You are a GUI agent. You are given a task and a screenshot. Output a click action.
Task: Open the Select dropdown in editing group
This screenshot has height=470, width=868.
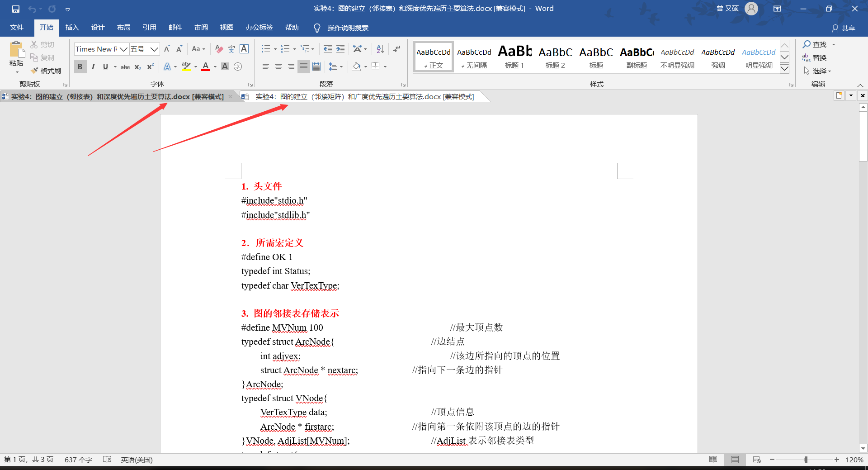pyautogui.click(x=817, y=71)
